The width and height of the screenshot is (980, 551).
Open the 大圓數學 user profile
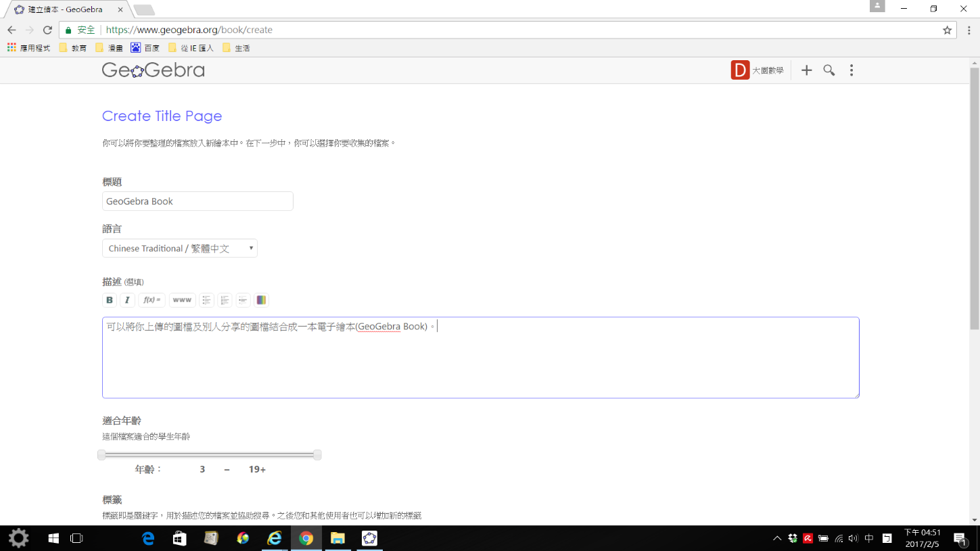[x=768, y=70]
